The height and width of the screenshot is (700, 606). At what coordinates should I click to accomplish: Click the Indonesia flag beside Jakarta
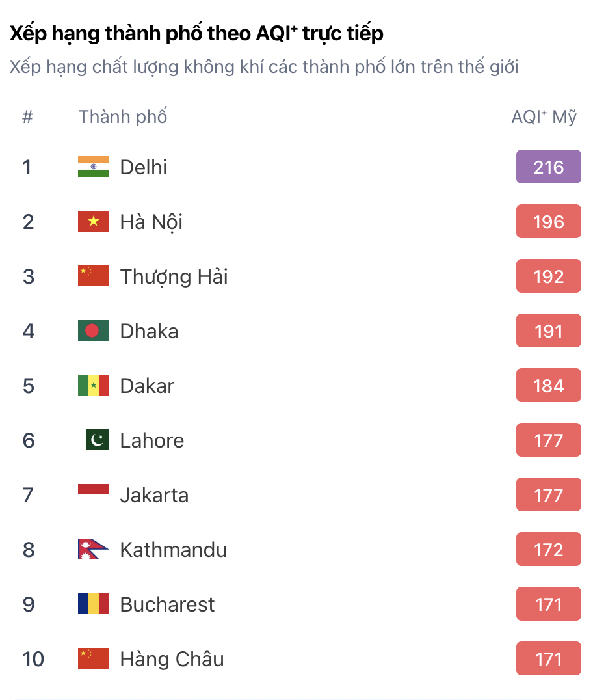coord(93,489)
